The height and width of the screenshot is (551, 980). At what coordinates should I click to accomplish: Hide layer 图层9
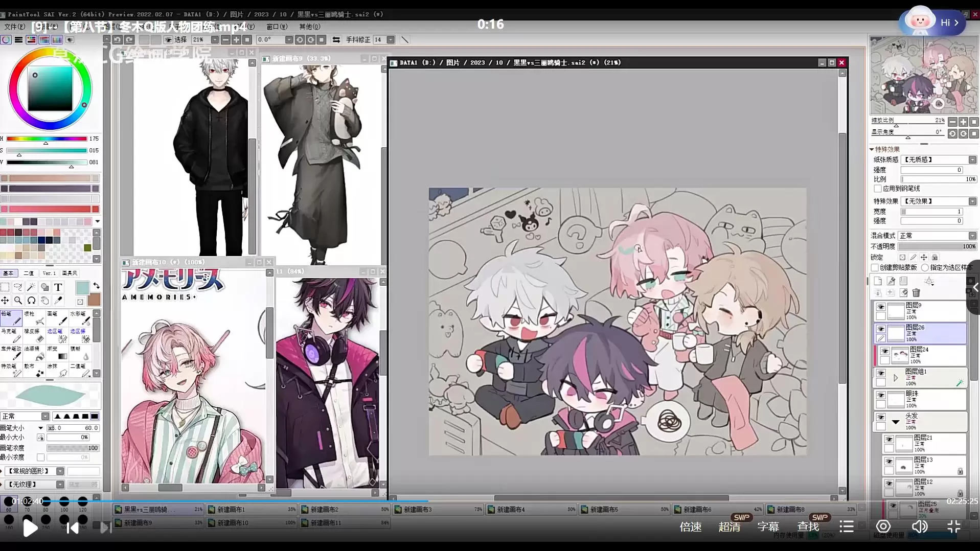[x=881, y=307]
